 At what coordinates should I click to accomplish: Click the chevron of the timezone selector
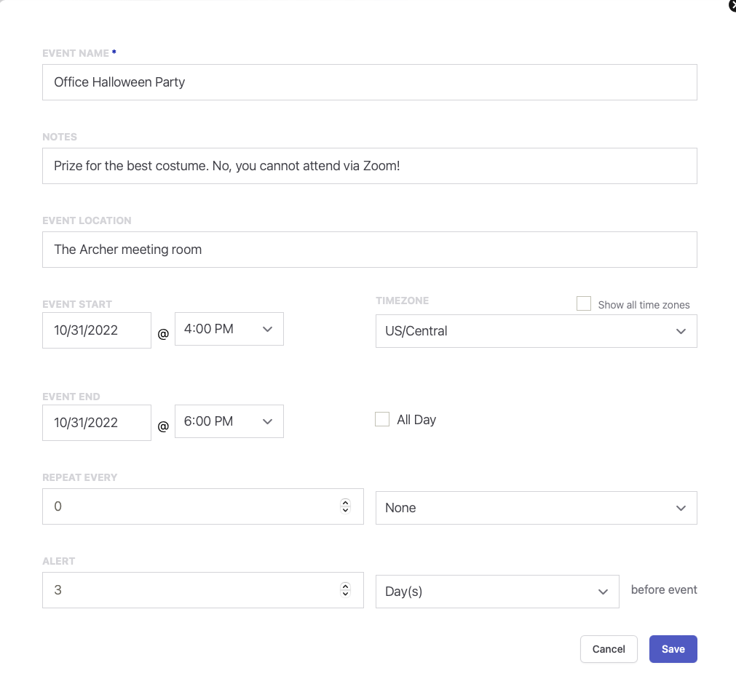click(x=681, y=331)
